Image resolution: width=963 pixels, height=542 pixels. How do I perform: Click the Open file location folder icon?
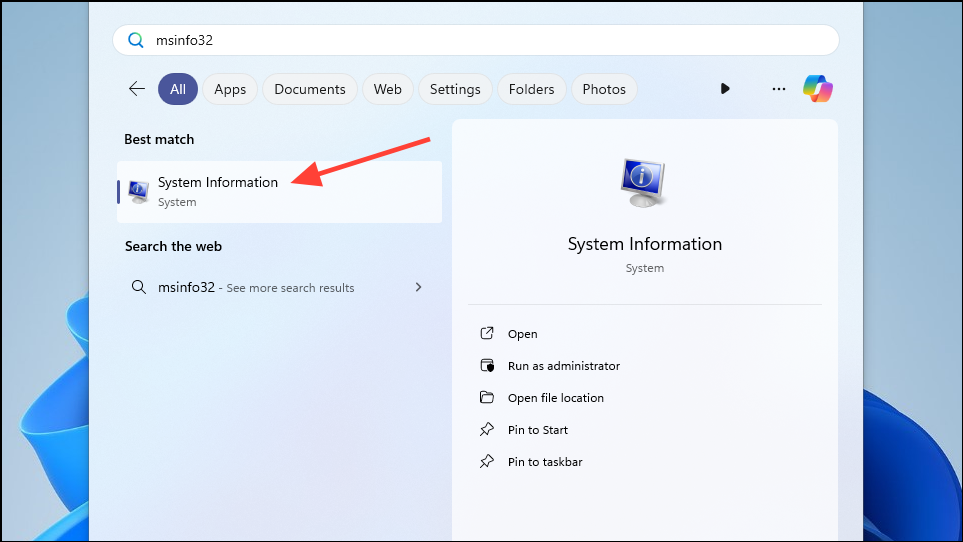(x=487, y=398)
